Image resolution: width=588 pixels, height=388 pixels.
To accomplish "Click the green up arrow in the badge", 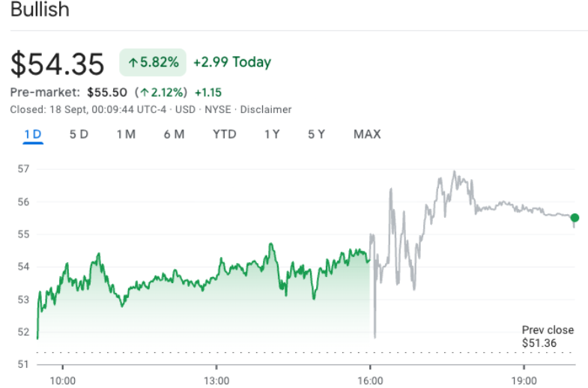I will pyautogui.click(x=133, y=63).
